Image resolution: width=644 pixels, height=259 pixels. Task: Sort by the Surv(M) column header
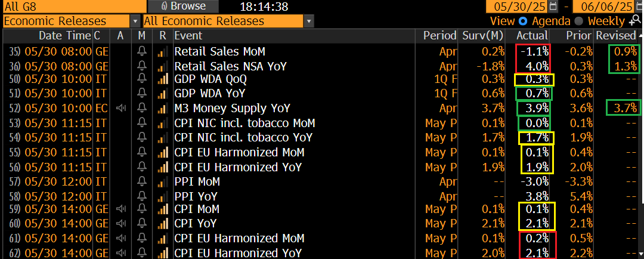point(481,36)
